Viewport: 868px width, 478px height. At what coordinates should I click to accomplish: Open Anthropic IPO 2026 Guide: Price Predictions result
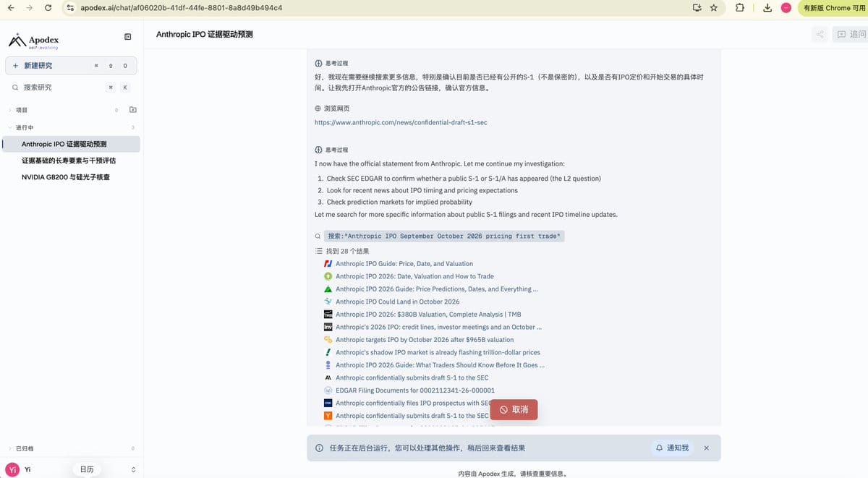[436, 289]
